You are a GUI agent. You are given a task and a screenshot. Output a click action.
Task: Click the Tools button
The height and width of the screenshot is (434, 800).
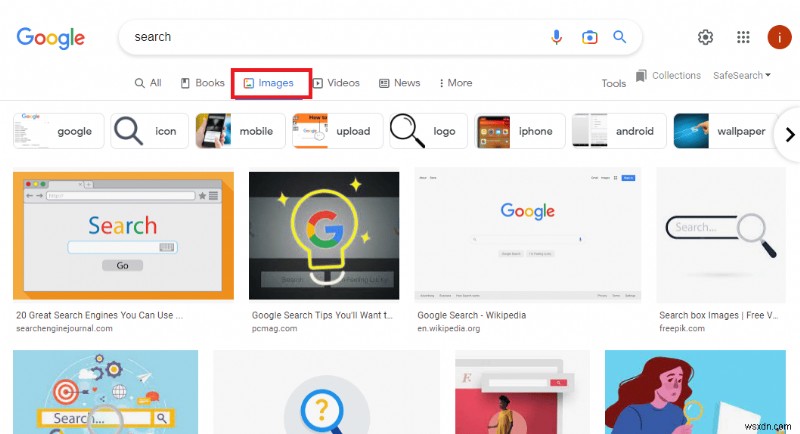click(x=613, y=84)
